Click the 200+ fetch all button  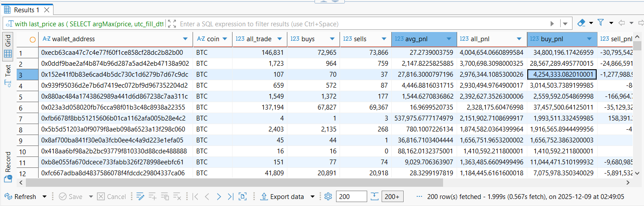click(x=393, y=197)
